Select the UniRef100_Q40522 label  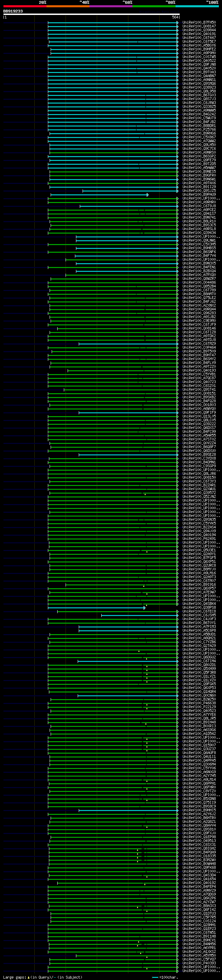coord(199,61)
